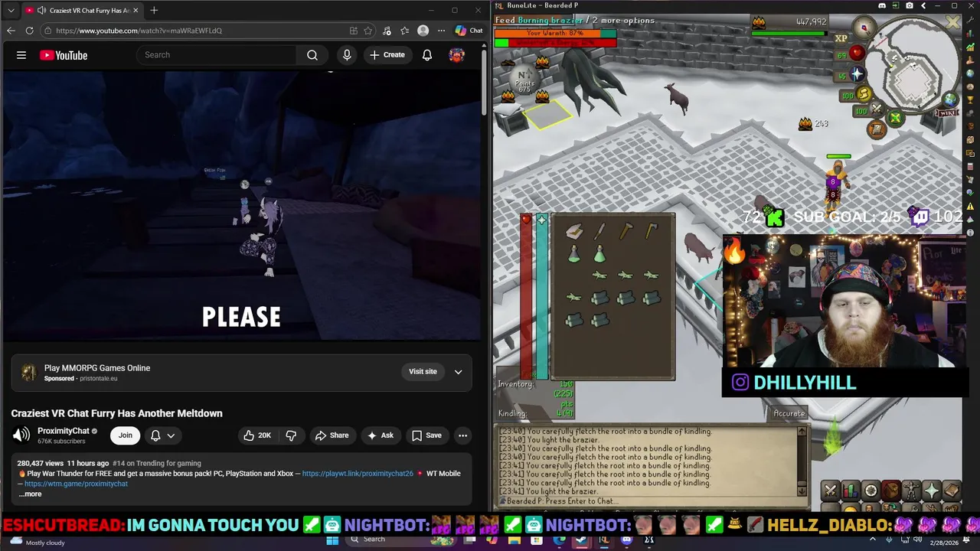The width and height of the screenshot is (980, 551).
Task: Open more actions ellipsis under video
Action: (462, 435)
